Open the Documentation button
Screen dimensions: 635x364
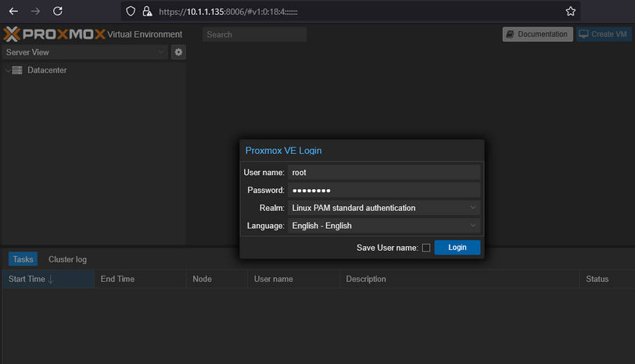click(x=538, y=34)
